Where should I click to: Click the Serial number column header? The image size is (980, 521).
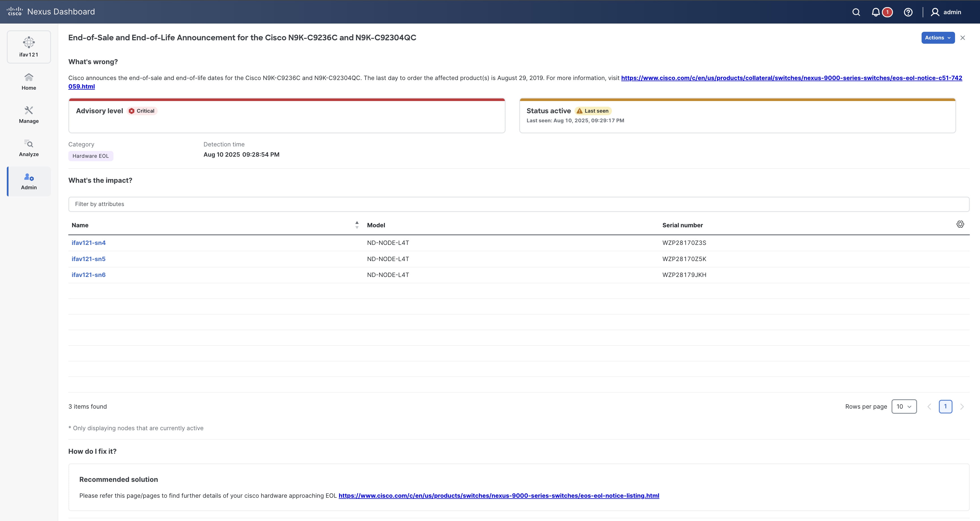pos(682,225)
